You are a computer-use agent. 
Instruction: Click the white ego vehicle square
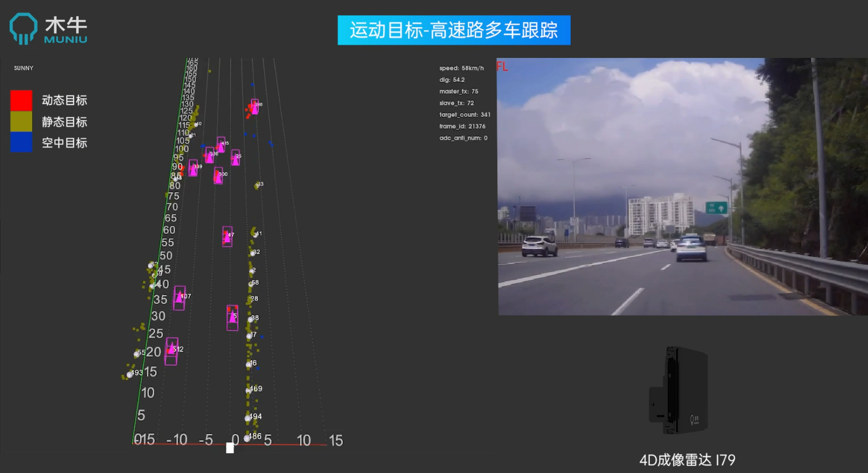[230, 448]
